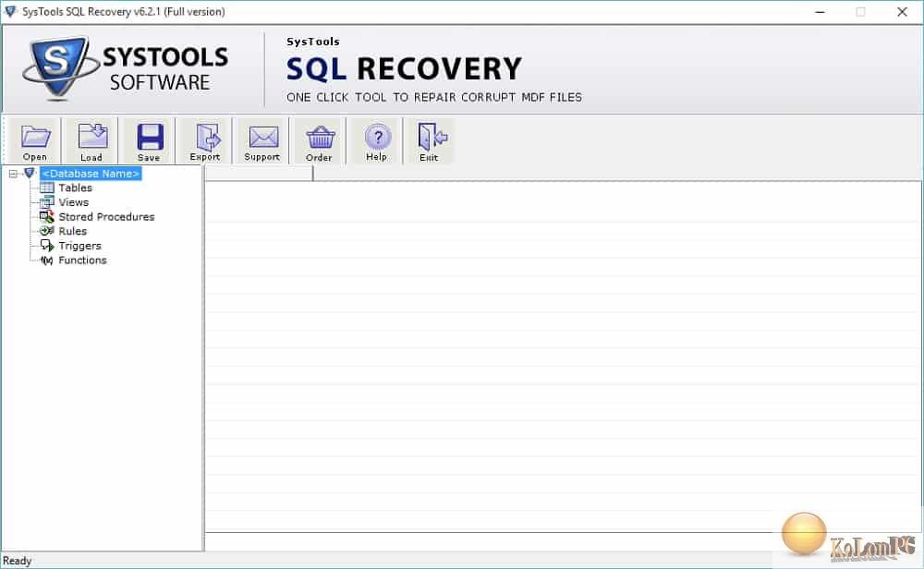This screenshot has height=569, width=924.
Task: Click the Order basket icon
Action: click(x=320, y=140)
